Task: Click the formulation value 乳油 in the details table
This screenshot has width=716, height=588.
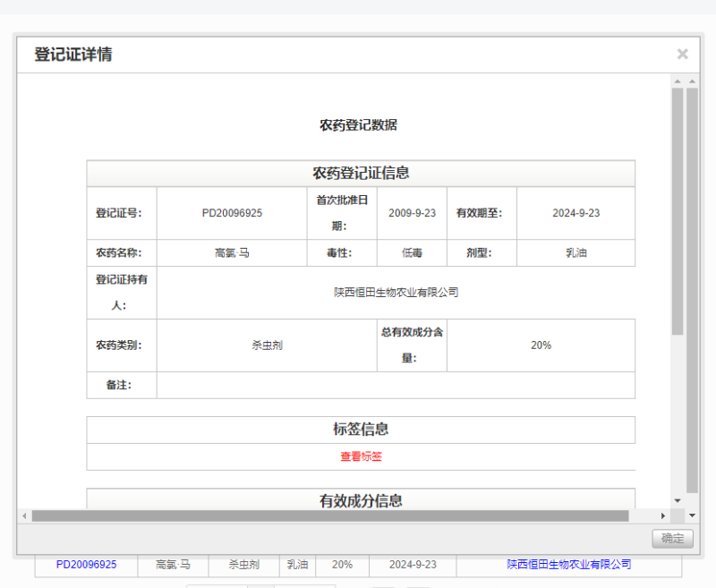Action: [x=575, y=253]
